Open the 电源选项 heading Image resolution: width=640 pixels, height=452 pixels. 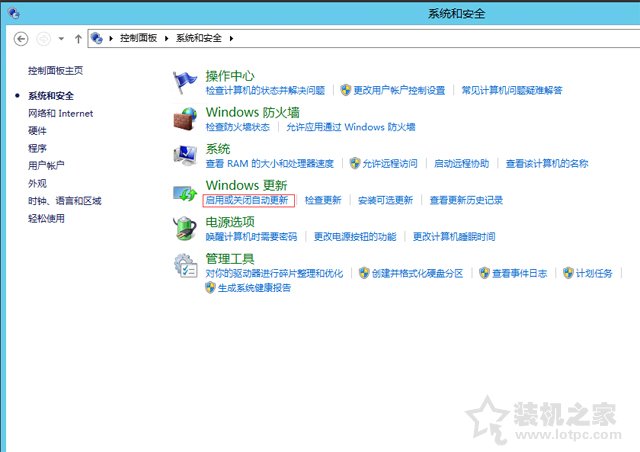230,222
